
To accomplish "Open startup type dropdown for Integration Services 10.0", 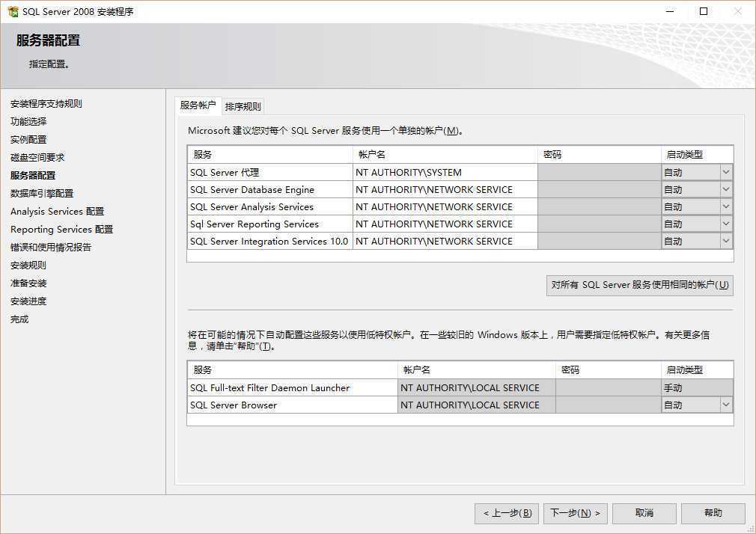I will tap(725, 241).
